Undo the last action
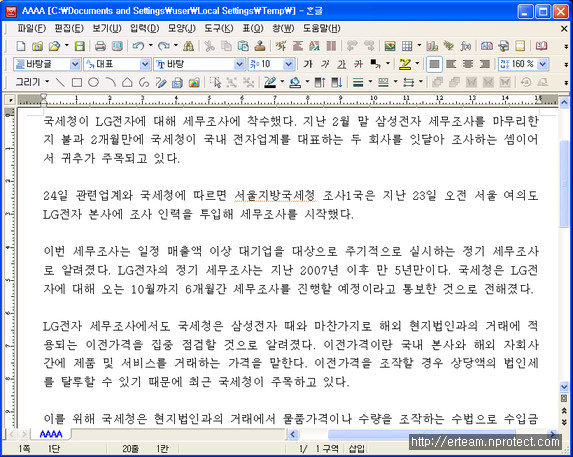Image resolution: width=573 pixels, height=457 pixels. point(138,46)
